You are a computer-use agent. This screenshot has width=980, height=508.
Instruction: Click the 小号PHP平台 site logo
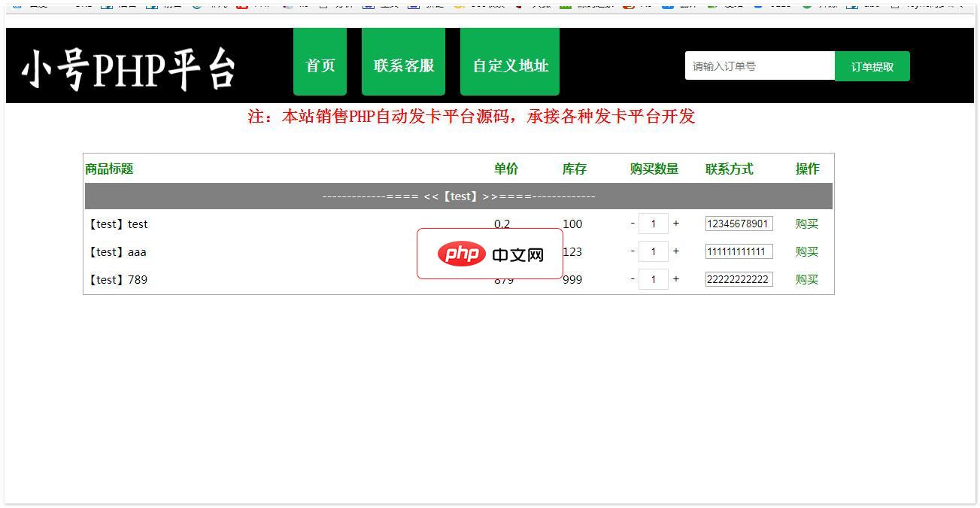click(129, 68)
